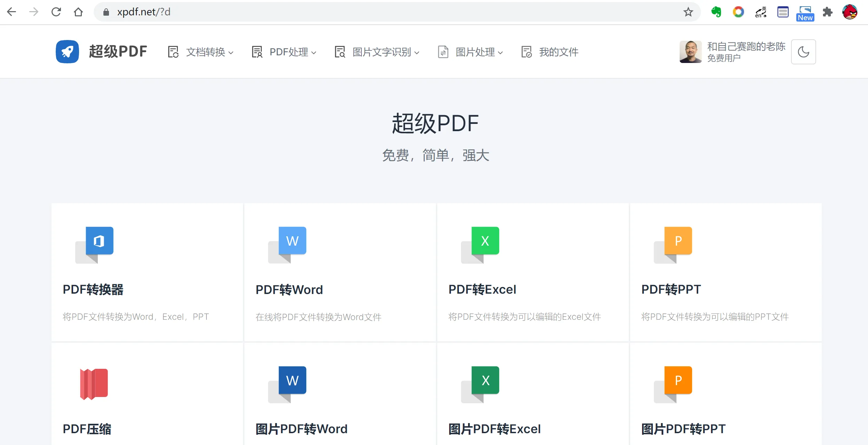868x445 pixels.
Task: Click the padlock site info icon
Action: [x=106, y=13]
